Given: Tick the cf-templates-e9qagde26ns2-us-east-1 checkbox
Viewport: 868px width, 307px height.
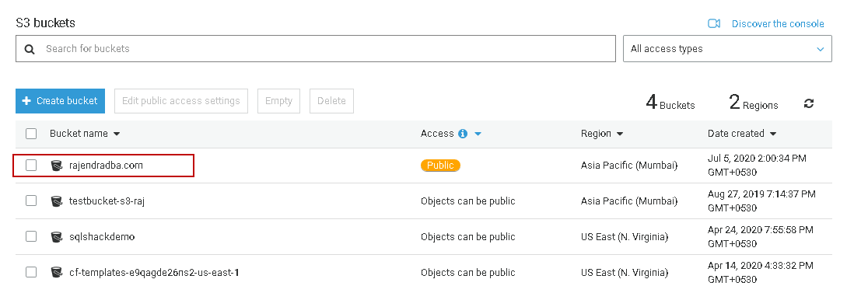Looking at the screenshot, I should pyautogui.click(x=31, y=272).
